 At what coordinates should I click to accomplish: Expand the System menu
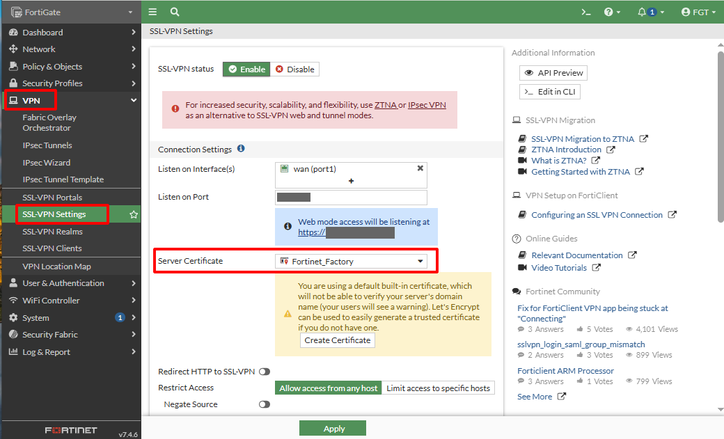tap(71, 318)
